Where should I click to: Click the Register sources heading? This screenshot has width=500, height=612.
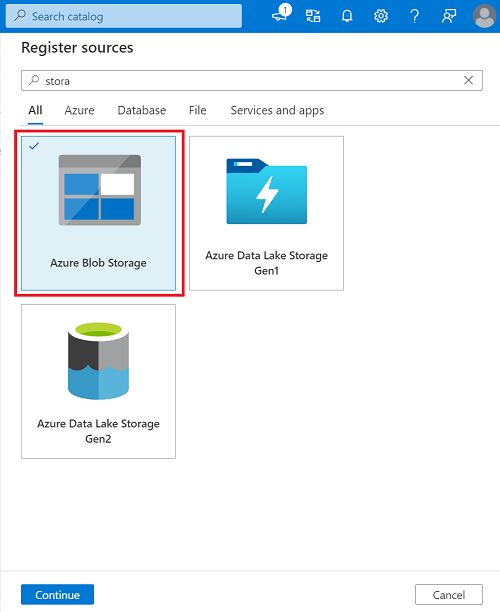pos(77,48)
